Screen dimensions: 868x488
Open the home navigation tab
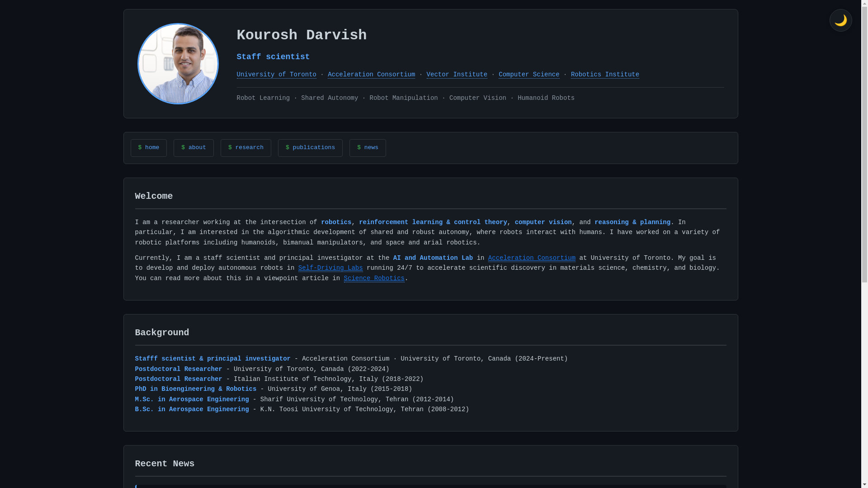148,148
